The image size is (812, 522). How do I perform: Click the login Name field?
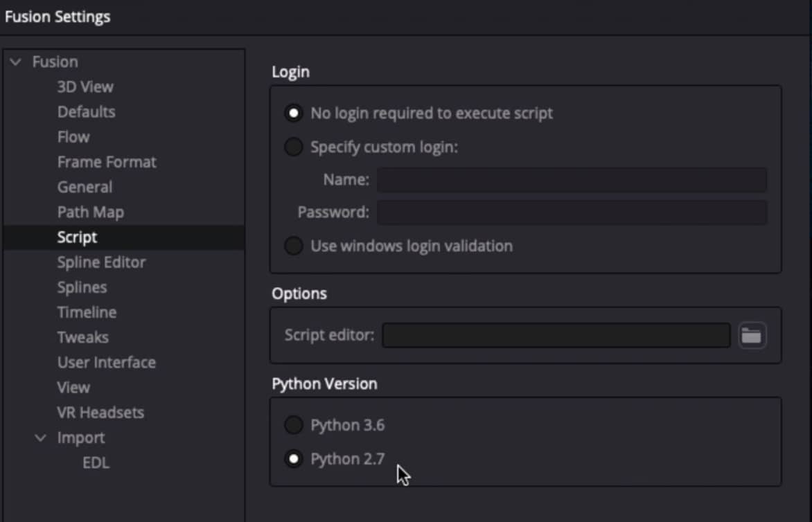coord(572,179)
